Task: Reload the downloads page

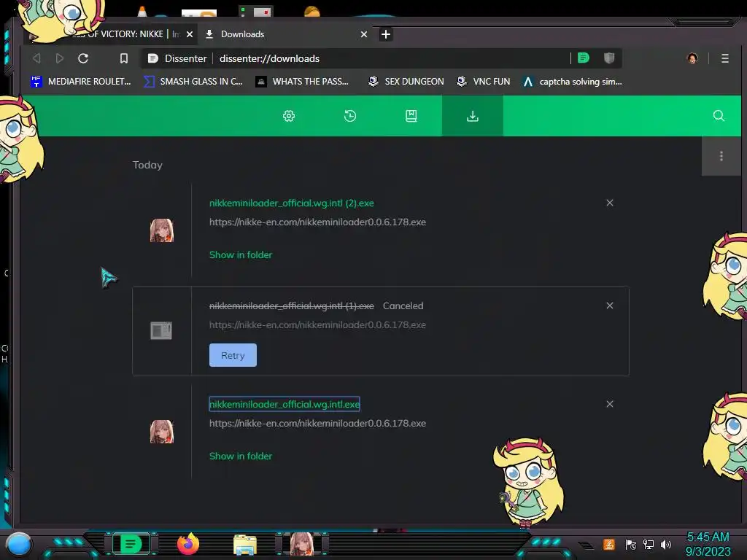Action: click(x=83, y=58)
